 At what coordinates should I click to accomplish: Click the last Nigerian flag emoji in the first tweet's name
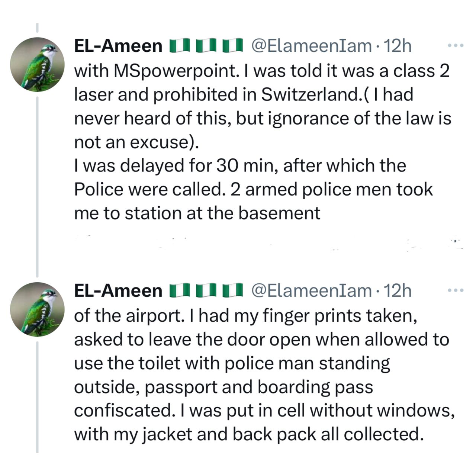pos(232,46)
